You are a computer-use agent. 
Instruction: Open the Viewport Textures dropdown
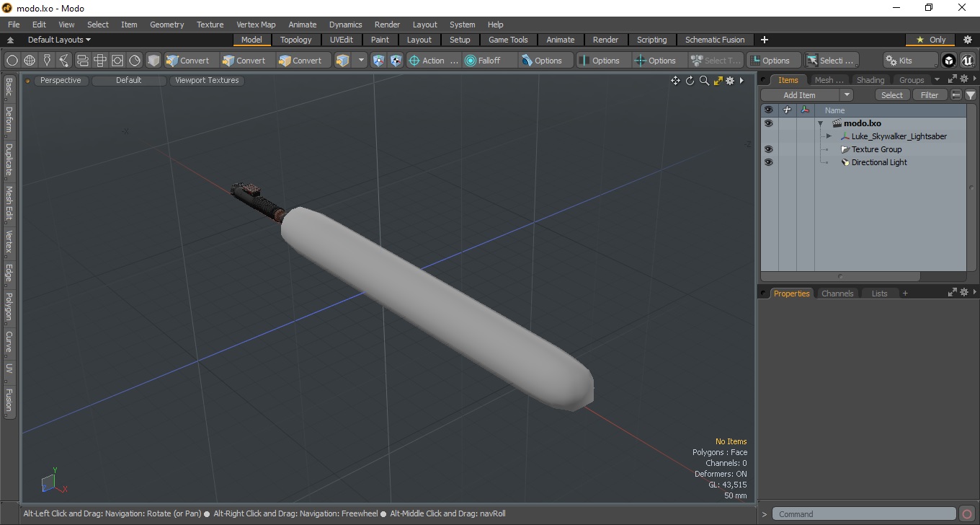click(x=207, y=81)
